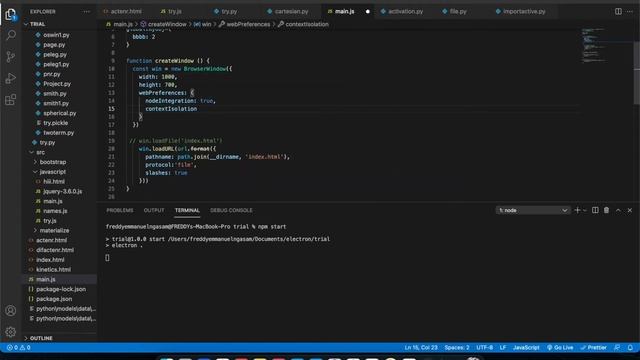Open the Manage gear settings
Screen dimensions: 640x360
click(x=11, y=332)
